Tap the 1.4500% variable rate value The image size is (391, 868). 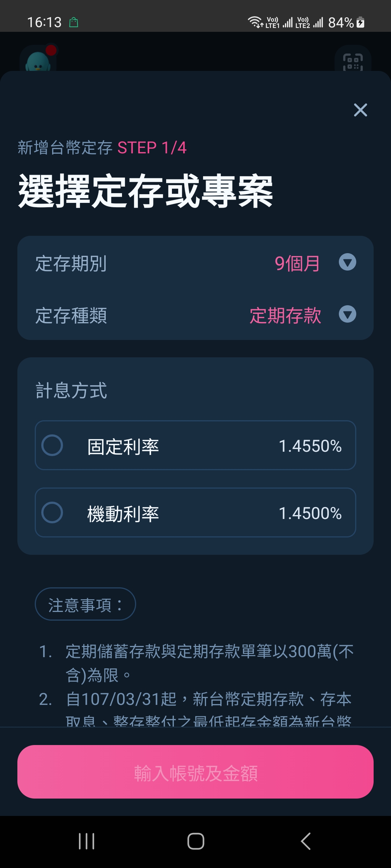(x=310, y=513)
